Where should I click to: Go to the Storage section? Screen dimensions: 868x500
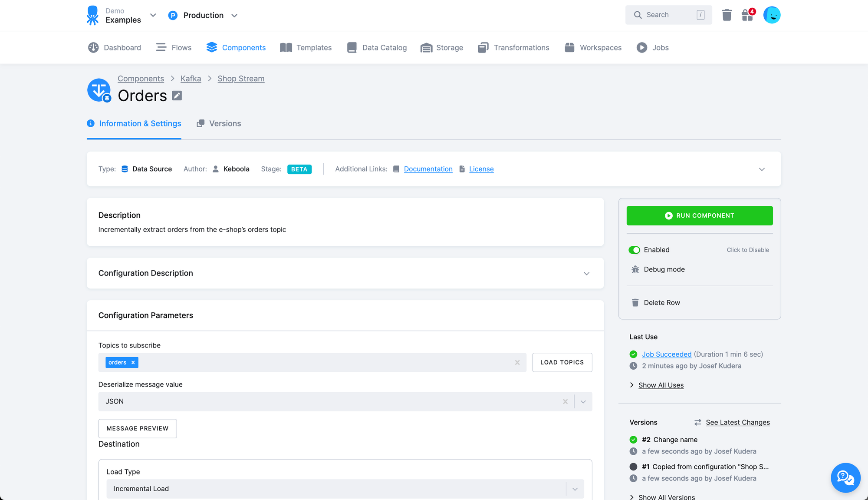(442, 47)
